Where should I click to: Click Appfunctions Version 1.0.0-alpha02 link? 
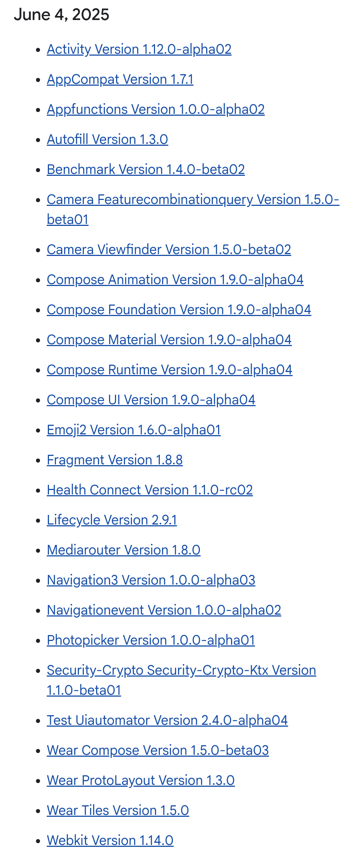(156, 109)
